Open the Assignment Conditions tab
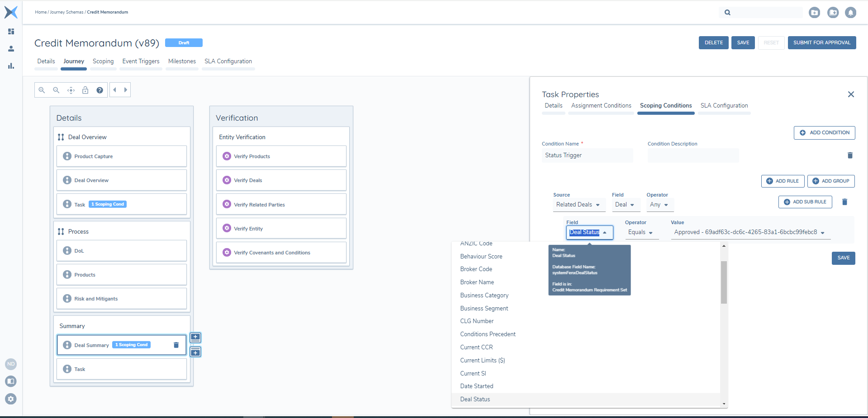The image size is (868, 418). [601, 106]
